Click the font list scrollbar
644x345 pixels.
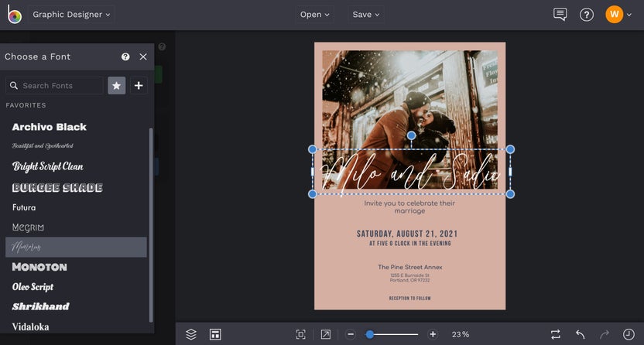[x=151, y=225]
